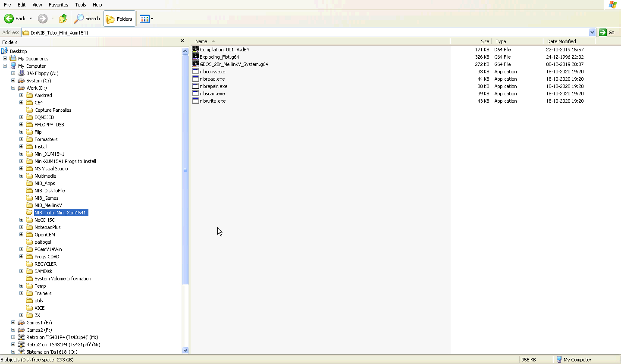This screenshot has width=621, height=364.
Task: Select nibread.exe application icon
Action: click(196, 78)
